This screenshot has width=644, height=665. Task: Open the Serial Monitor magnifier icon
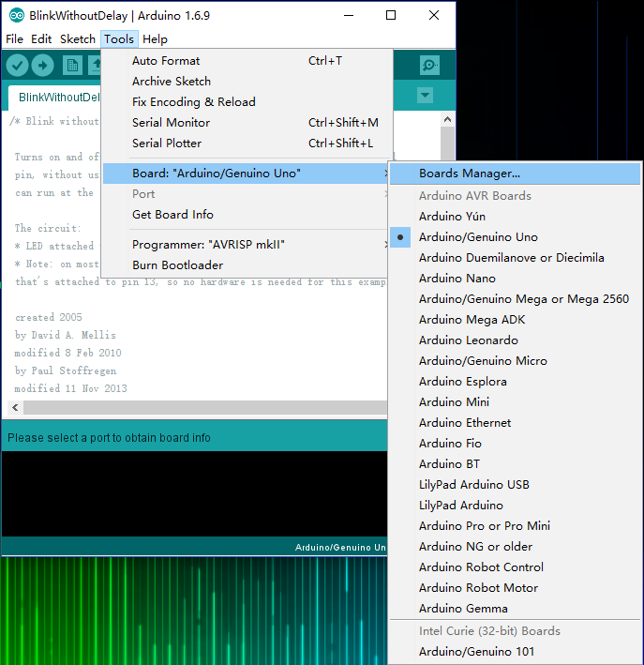(x=429, y=65)
